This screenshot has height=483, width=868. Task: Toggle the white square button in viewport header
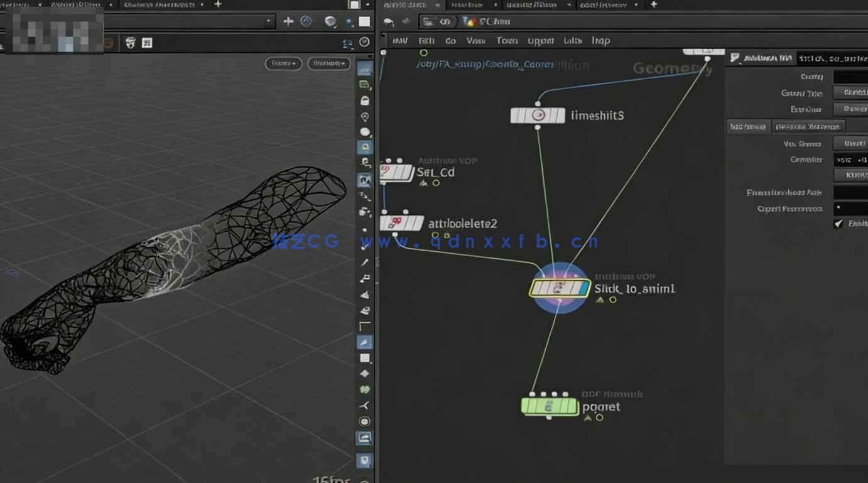pyautogui.click(x=364, y=21)
